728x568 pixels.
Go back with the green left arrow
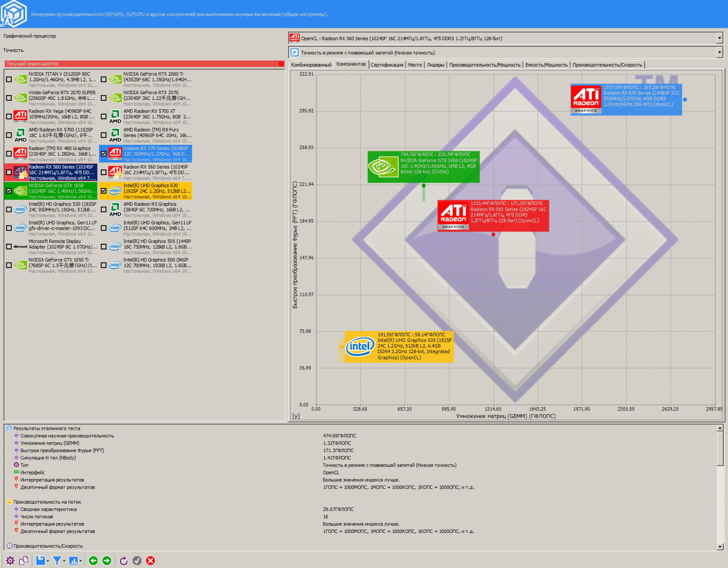(93, 561)
